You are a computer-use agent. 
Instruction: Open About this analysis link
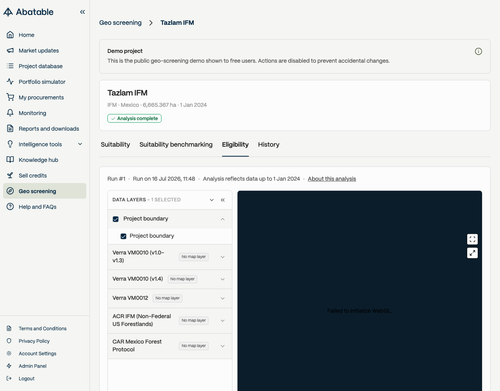332,179
